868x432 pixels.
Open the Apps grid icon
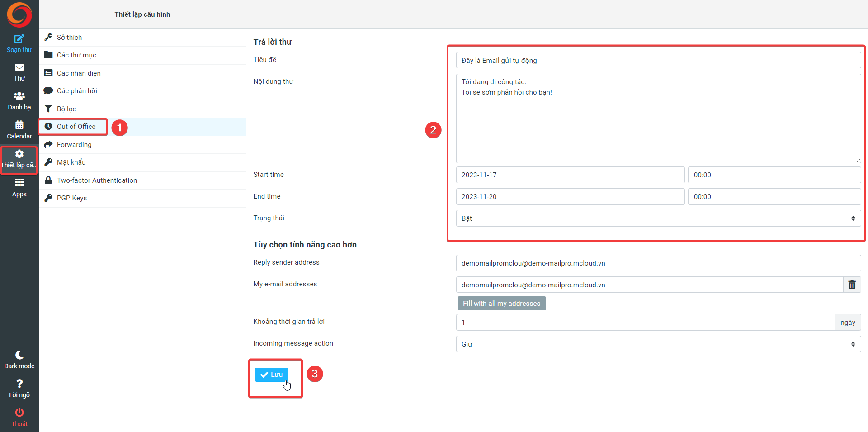click(19, 182)
